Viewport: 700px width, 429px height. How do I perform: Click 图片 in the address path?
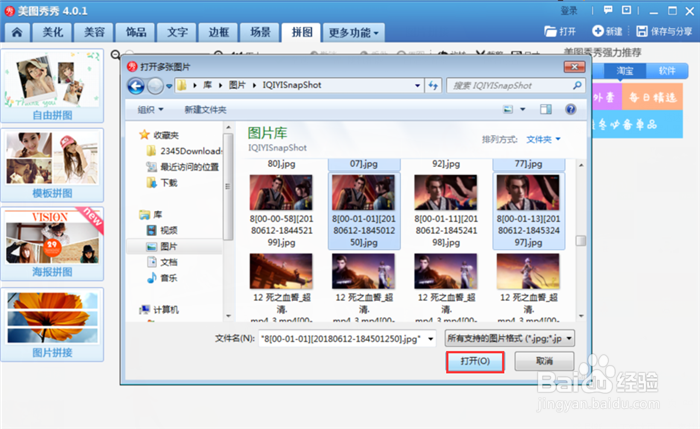point(237,85)
